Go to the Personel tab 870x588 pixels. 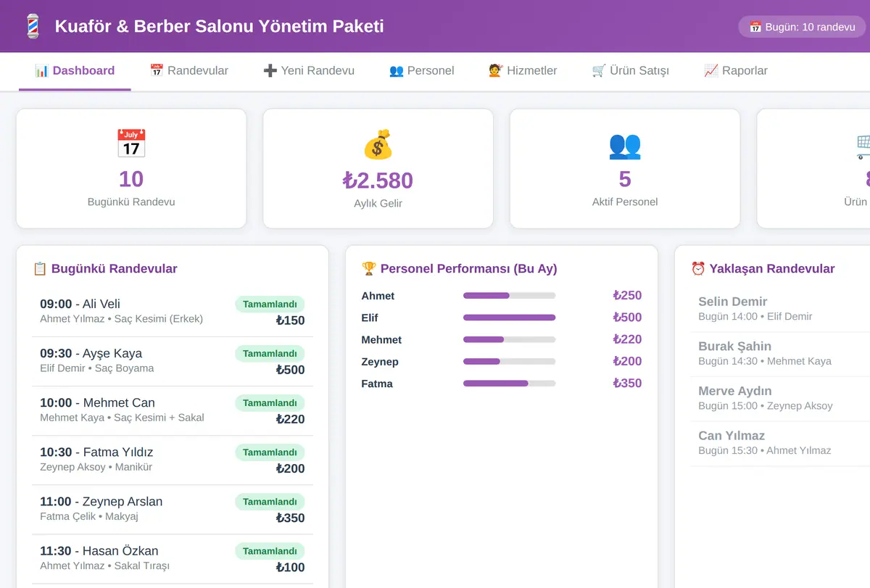[x=422, y=71]
